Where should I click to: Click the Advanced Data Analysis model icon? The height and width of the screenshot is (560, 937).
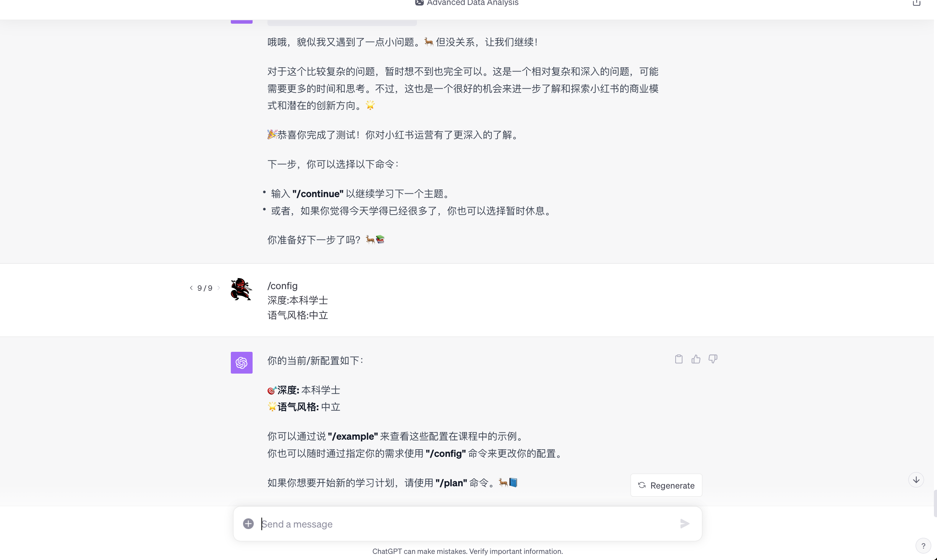coord(419,3)
